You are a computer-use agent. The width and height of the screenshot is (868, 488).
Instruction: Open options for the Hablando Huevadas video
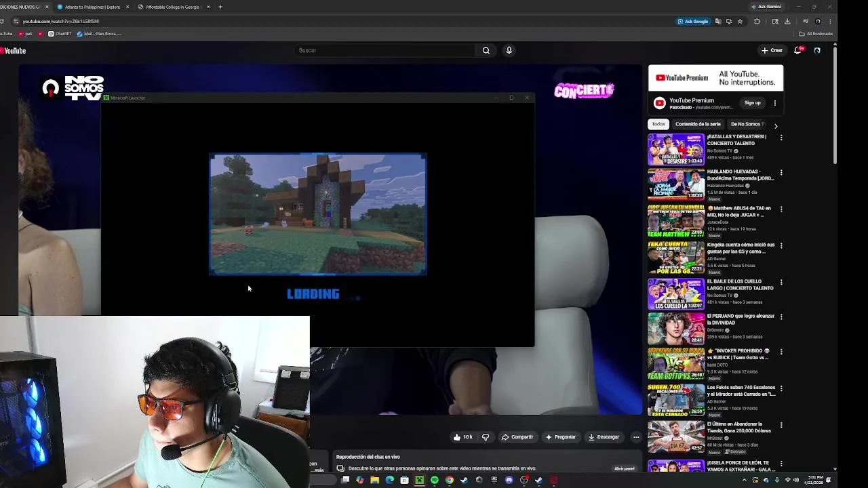tap(781, 173)
